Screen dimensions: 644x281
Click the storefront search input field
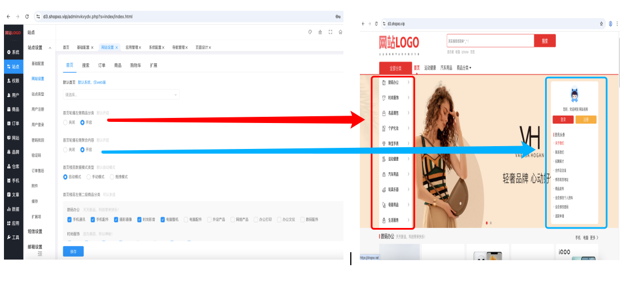click(x=490, y=41)
